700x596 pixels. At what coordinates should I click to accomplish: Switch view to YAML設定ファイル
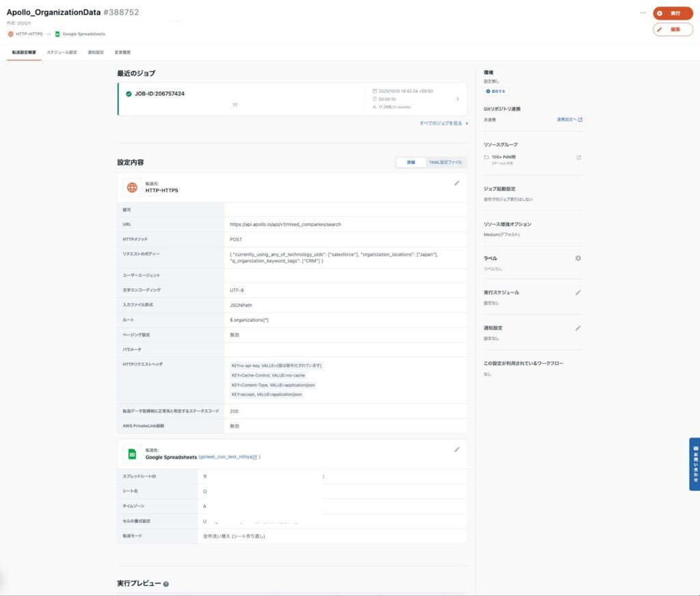(445, 163)
